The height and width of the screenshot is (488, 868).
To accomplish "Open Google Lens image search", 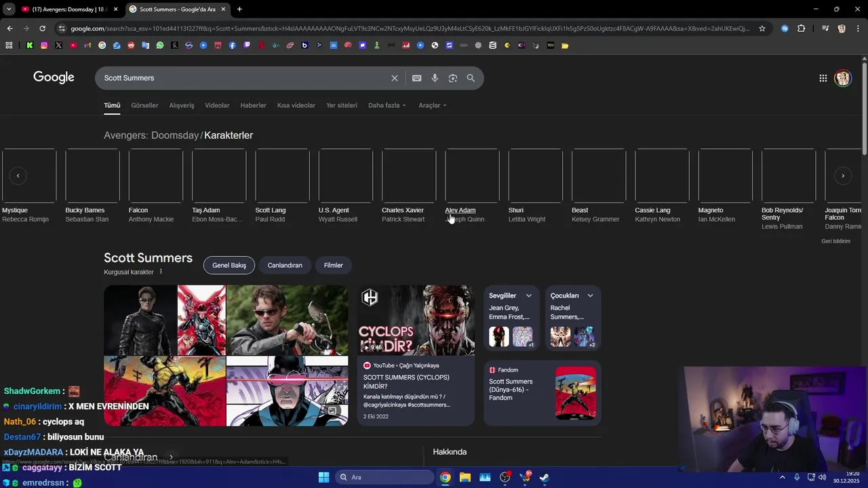I will [453, 78].
